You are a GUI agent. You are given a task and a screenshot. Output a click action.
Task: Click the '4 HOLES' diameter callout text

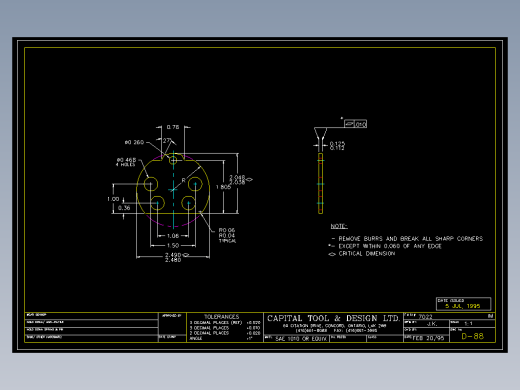point(126,165)
